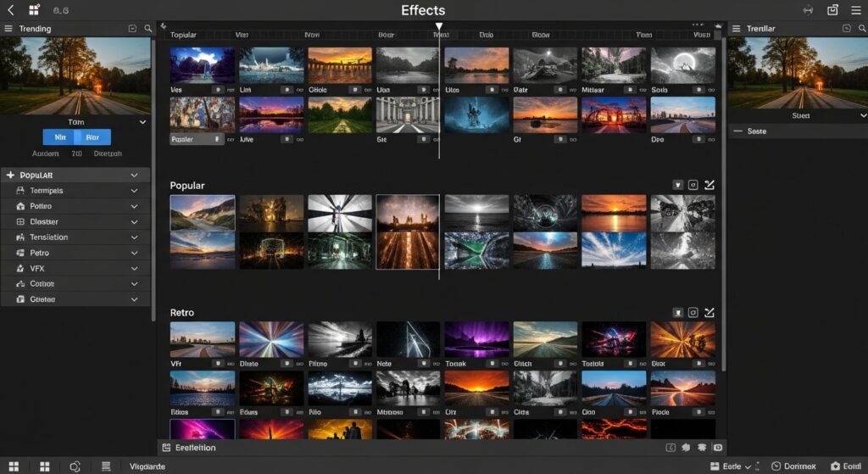Click the grid layout icon beside the back arrow
This screenshot has height=474, width=868.
(x=34, y=10)
